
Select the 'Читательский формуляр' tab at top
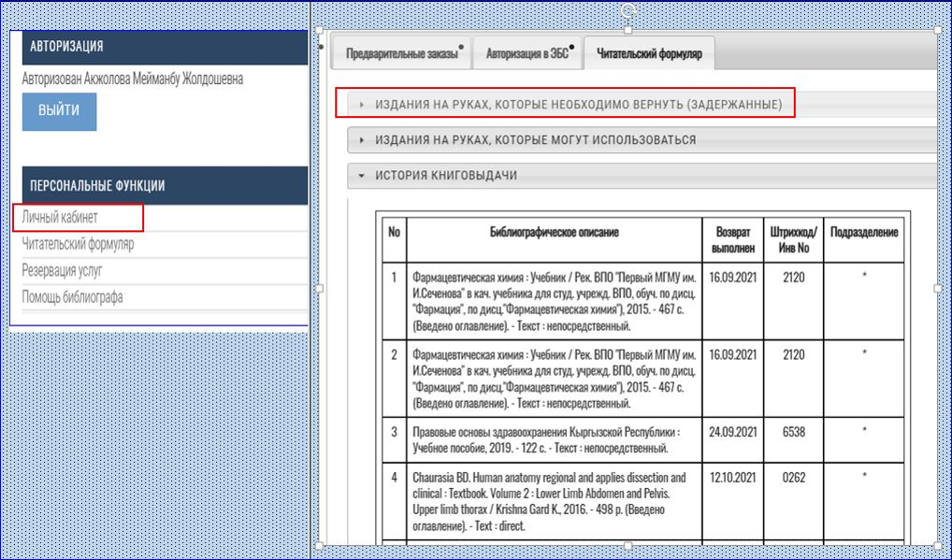(x=649, y=54)
